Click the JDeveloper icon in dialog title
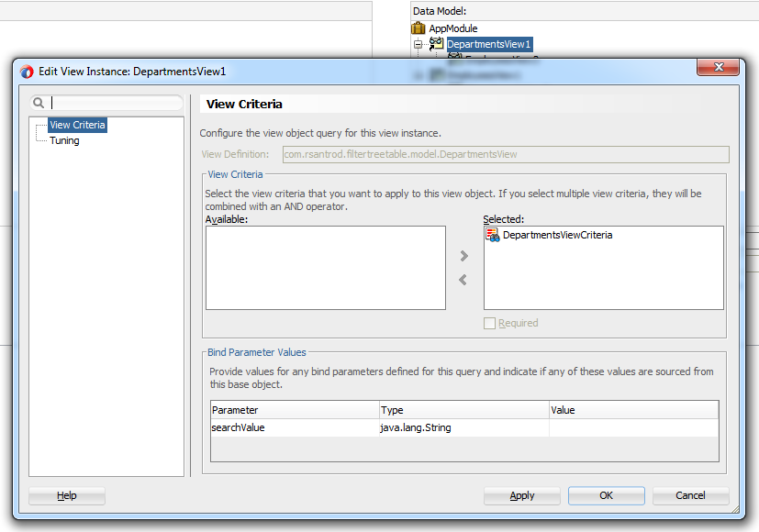Viewport: 759px width, 532px height. [27, 72]
